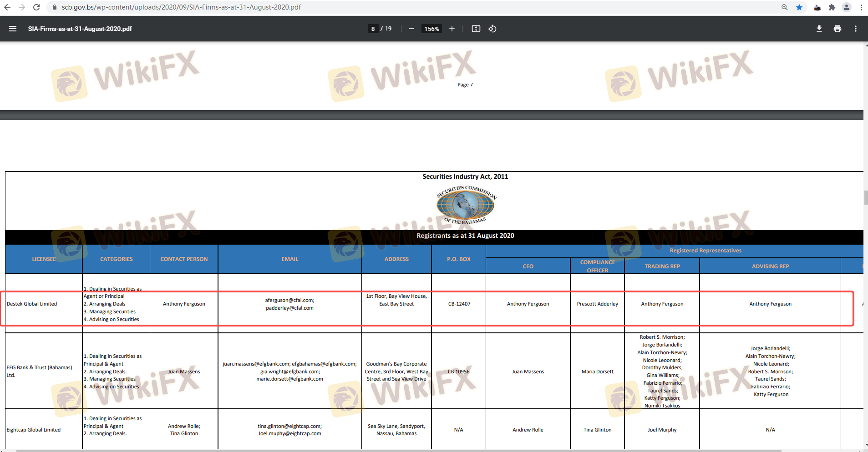Open the browser extensions puzzle icon

click(832, 7)
